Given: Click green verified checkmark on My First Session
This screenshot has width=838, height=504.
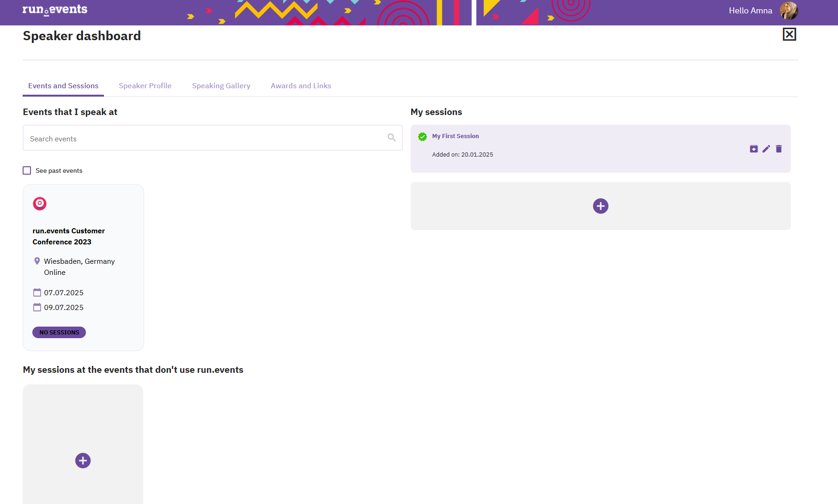Looking at the screenshot, I should tap(422, 137).
